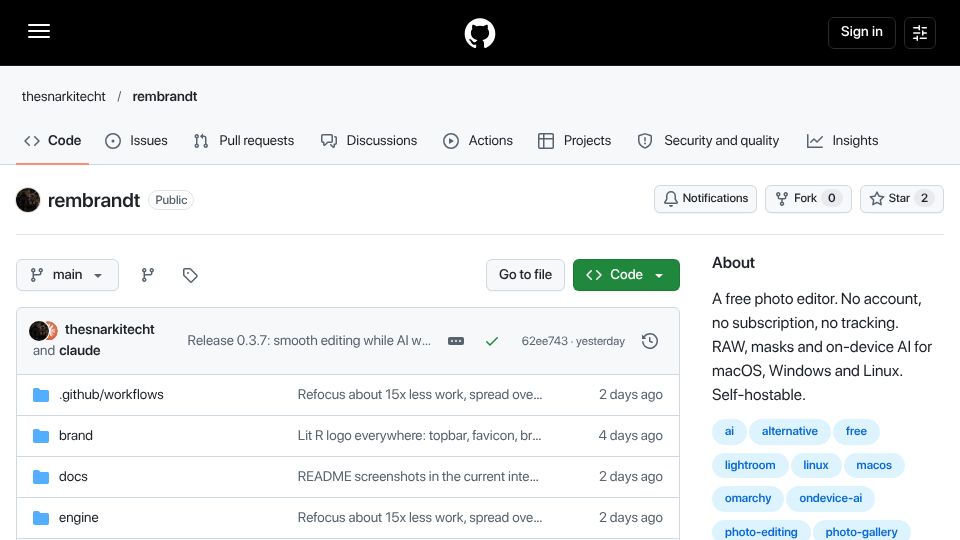
Task: Open the brand folder
Action: [76, 436]
